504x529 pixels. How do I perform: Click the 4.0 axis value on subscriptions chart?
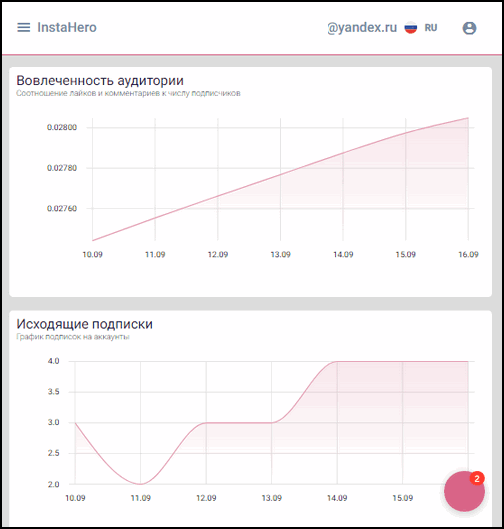[53, 361]
